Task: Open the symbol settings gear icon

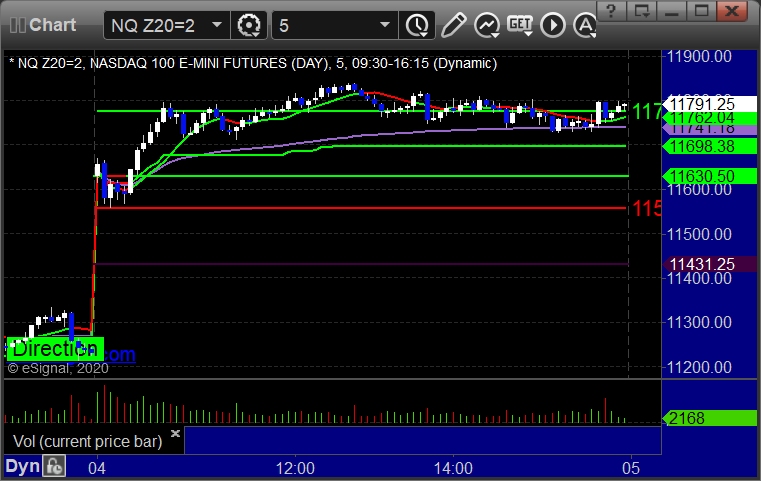Action: tap(248, 25)
